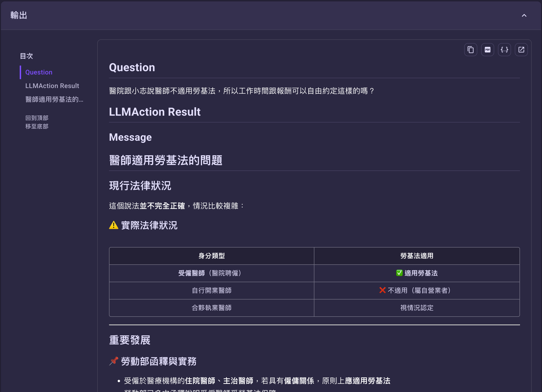Open output in new window icon

[x=521, y=50]
